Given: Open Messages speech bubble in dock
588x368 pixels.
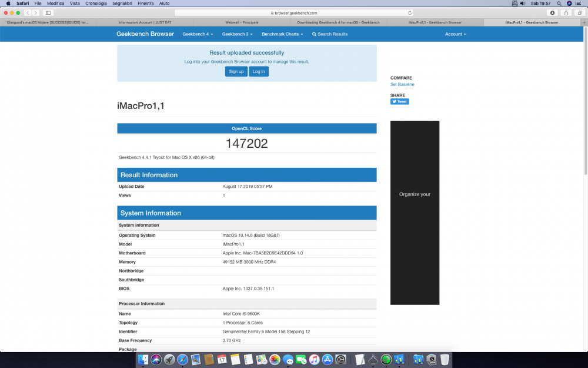Looking at the screenshot, I should 288,359.
